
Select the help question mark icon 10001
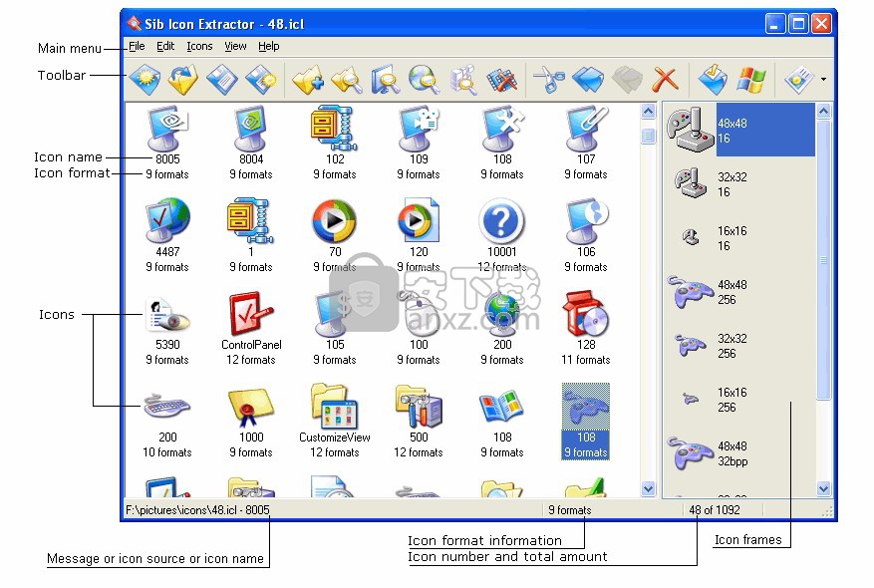(x=502, y=235)
